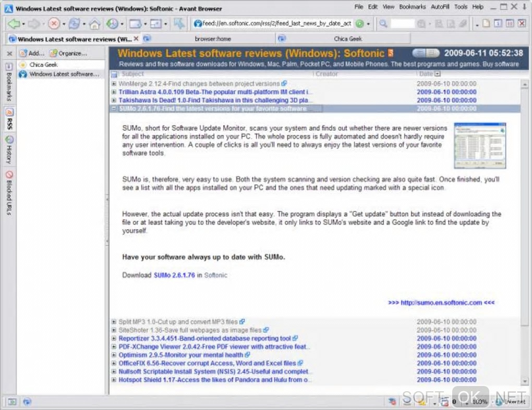
Task: Open the Bookmarks sidebar panel
Action: (9, 82)
